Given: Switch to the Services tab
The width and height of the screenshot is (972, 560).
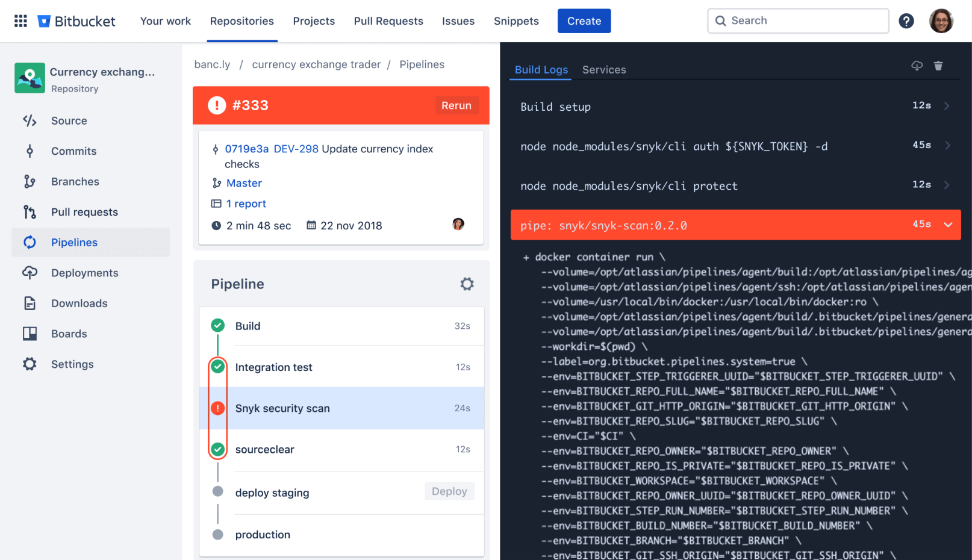Looking at the screenshot, I should (604, 69).
